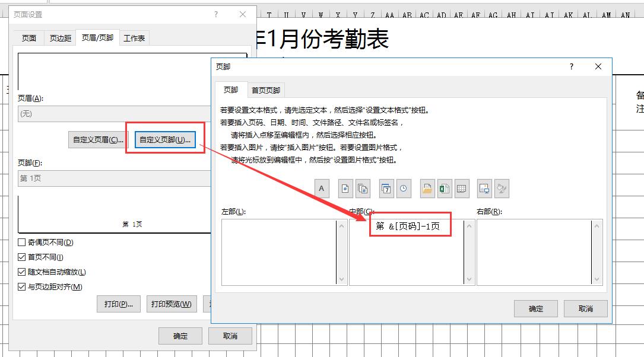
Task: Click the Insert Page Number icon
Action: [345, 188]
